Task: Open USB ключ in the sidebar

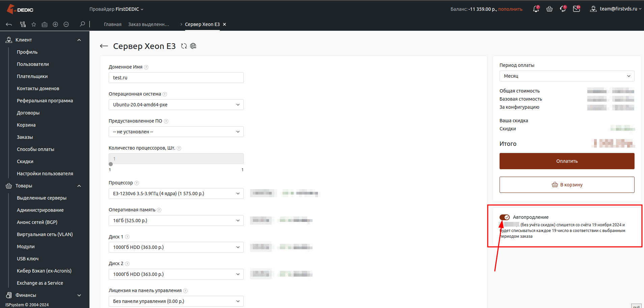Action: (28, 259)
